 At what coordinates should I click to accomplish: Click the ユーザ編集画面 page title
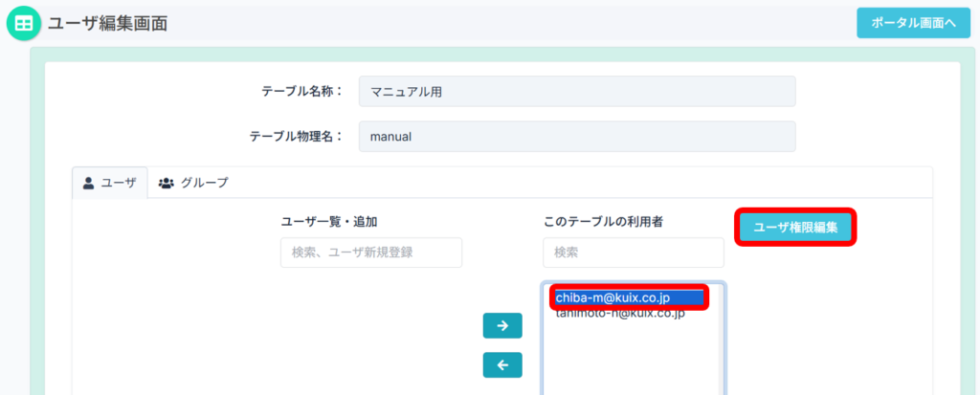(x=107, y=24)
